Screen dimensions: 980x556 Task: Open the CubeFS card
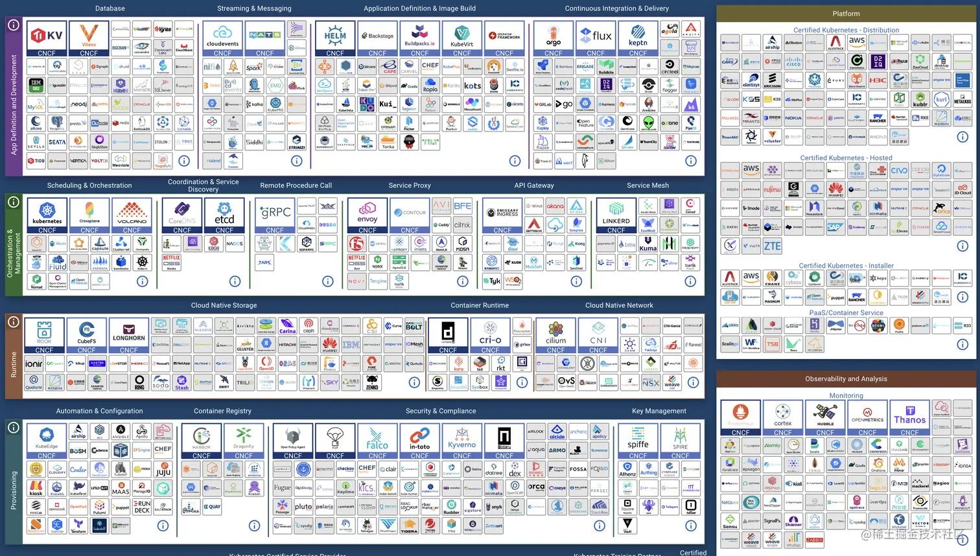86,336
